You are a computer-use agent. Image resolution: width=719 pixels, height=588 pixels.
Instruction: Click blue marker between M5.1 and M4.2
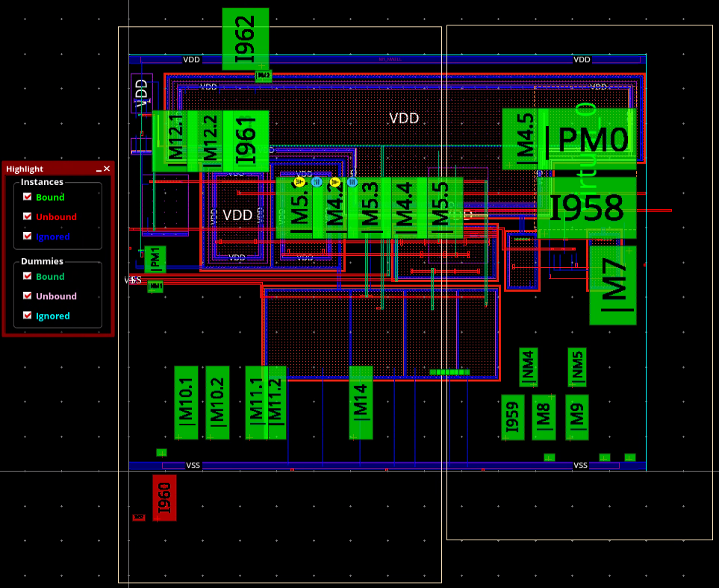(x=317, y=182)
